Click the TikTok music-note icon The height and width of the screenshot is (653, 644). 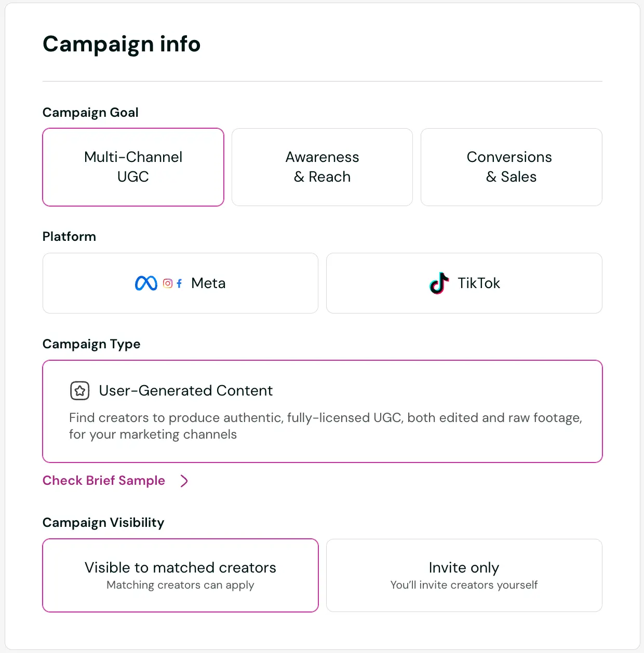439,283
